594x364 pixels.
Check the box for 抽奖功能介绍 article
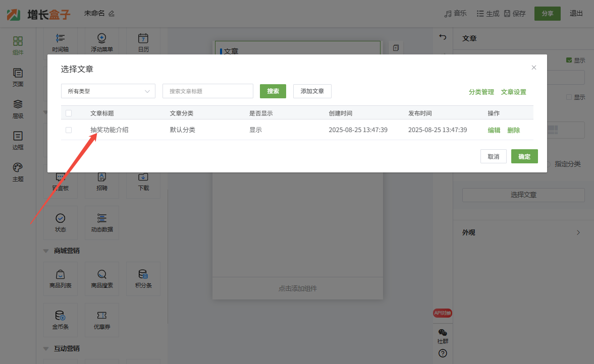(x=69, y=130)
